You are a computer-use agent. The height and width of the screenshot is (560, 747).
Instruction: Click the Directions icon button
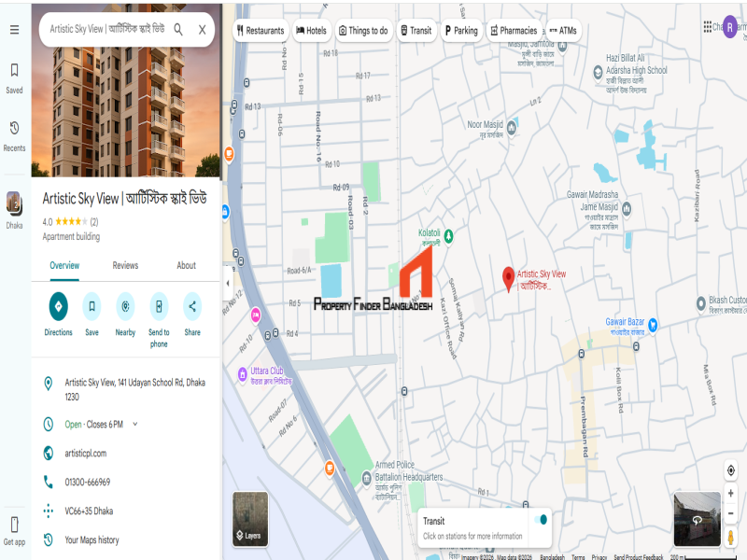click(58, 306)
